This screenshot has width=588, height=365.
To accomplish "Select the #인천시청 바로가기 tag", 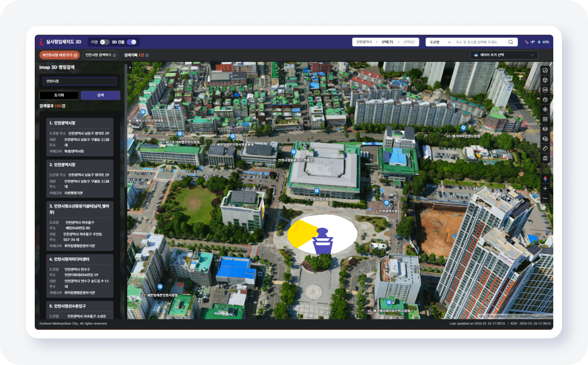I will [58, 55].
